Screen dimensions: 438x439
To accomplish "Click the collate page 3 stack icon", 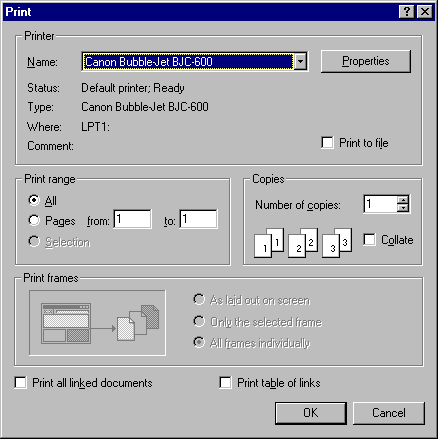I will click(337, 243).
